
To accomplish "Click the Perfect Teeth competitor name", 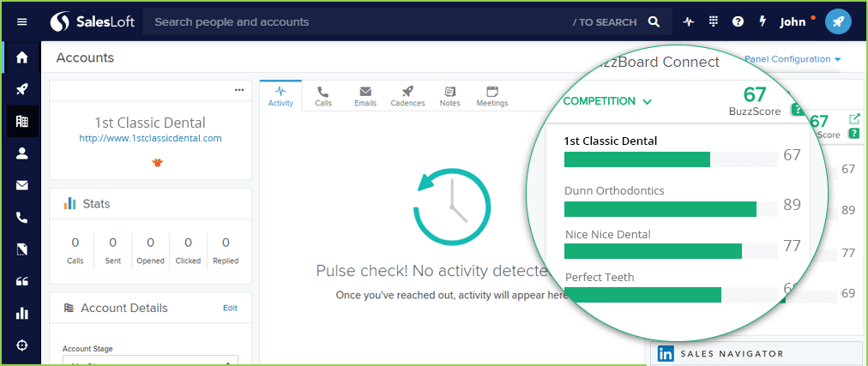I will click(600, 277).
